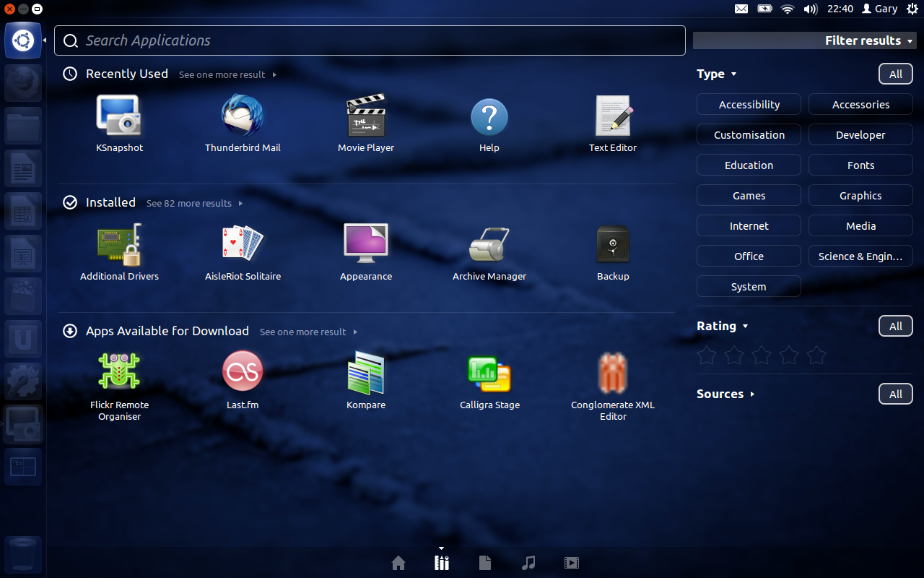Toggle the Internet type filter
The width and height of the screenshot is (924, 578).
coord(749,226)
